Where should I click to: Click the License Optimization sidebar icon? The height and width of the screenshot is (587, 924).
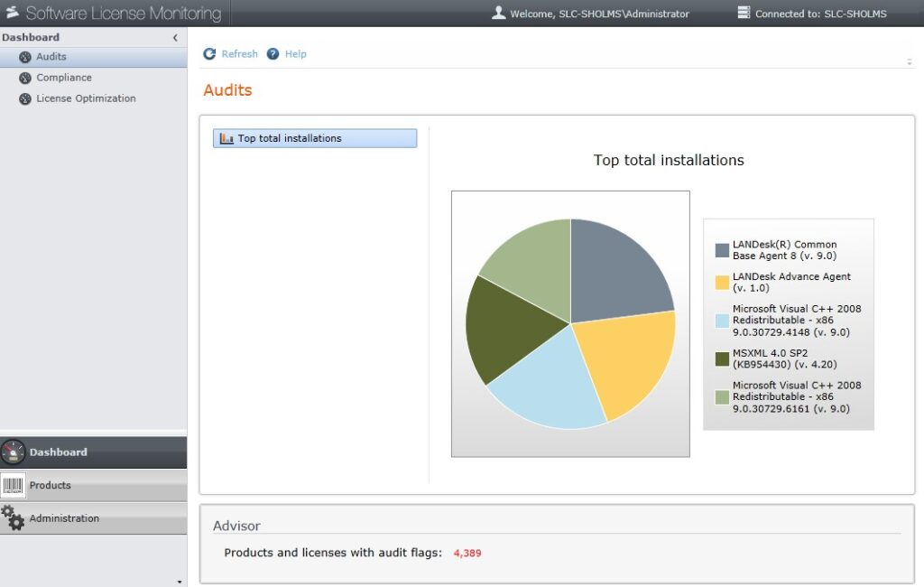pos(24,99)
